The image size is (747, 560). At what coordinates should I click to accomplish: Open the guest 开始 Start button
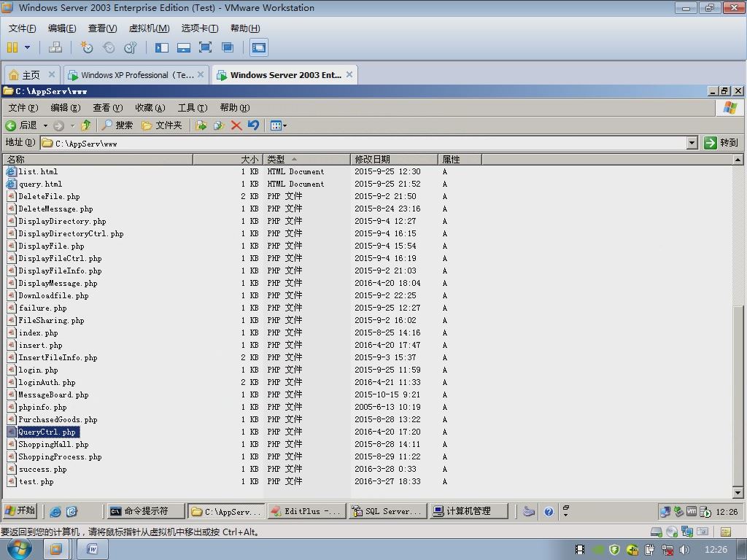pyautogui.click(x=20, y=511)
